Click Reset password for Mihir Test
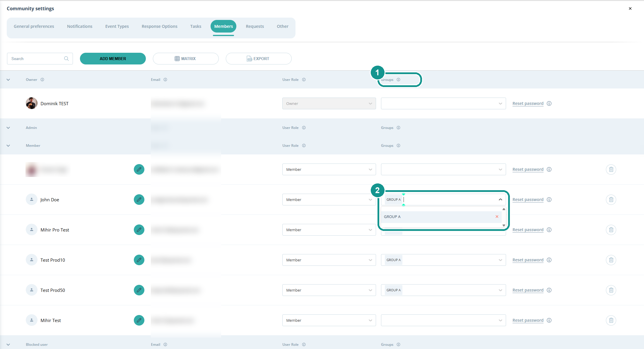 tap(528, 320)
